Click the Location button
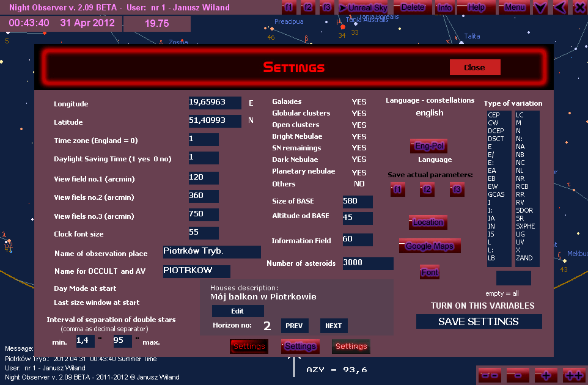The width and height of the screenshot is (588, 385). point(428,222)
